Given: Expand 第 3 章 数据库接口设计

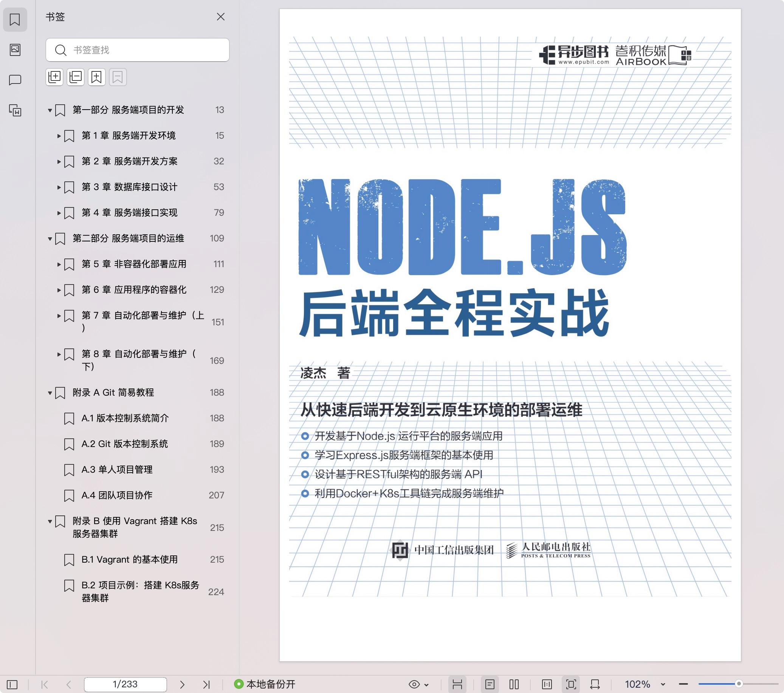Looking at the screenshot, I should (59, 187).
